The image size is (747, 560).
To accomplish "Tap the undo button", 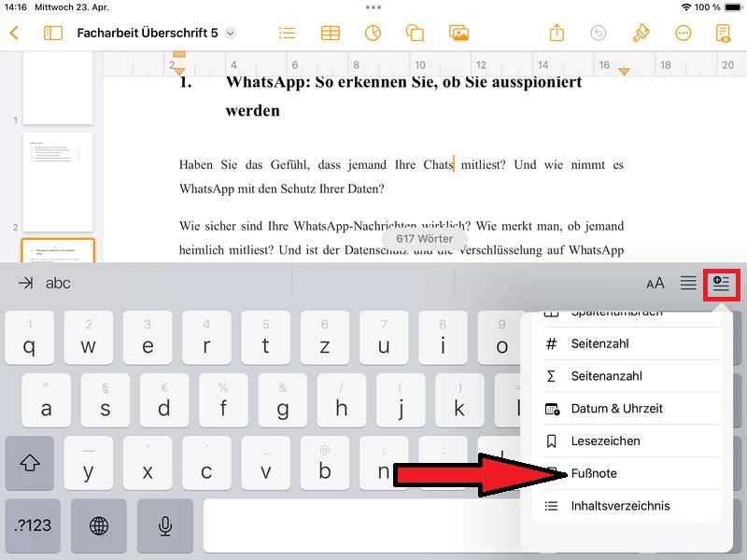I will click(x=598, y=33).
